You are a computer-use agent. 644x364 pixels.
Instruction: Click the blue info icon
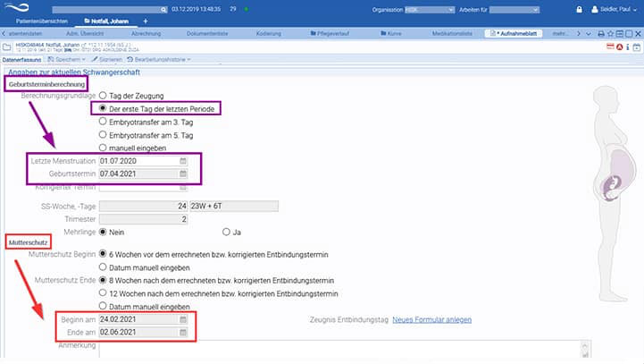(x=628, y=47)
